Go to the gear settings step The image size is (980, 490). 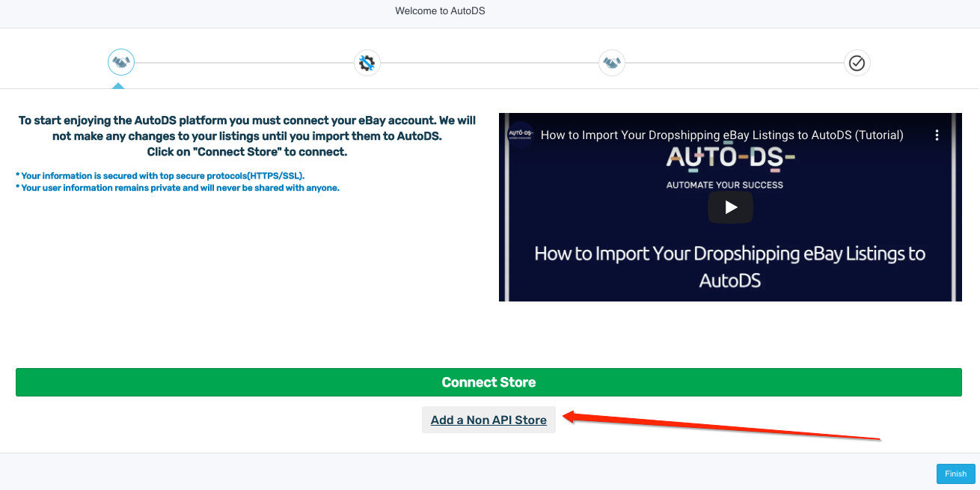pyautogui.click(x=367, y=63)
